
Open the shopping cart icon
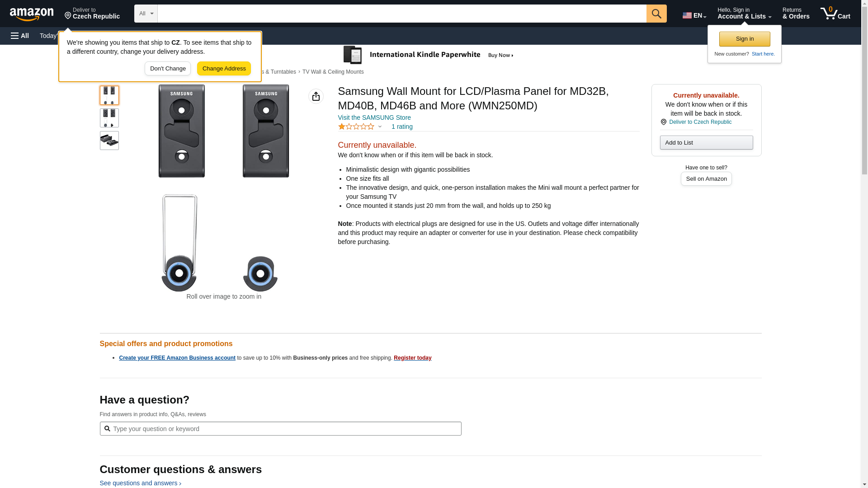click(x=835, y=14)
